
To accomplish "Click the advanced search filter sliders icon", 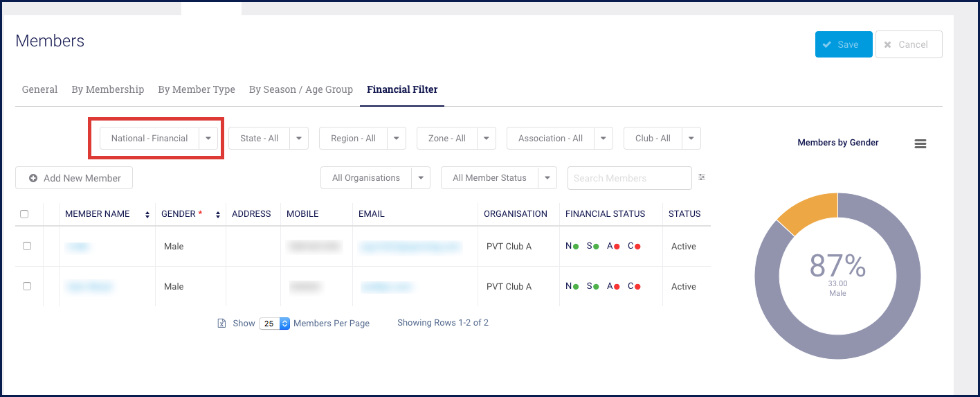I will tap(701, 177).
